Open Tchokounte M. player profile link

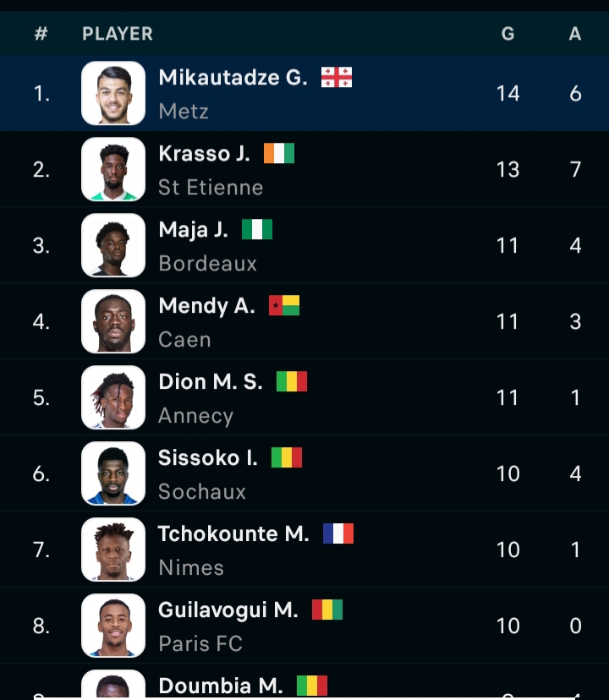(x=233, y=534)
